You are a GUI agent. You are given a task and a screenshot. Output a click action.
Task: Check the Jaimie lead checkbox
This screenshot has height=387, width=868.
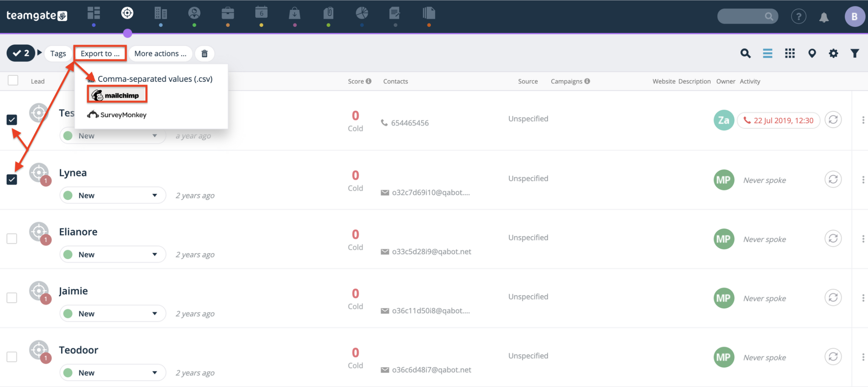[12, 298]
